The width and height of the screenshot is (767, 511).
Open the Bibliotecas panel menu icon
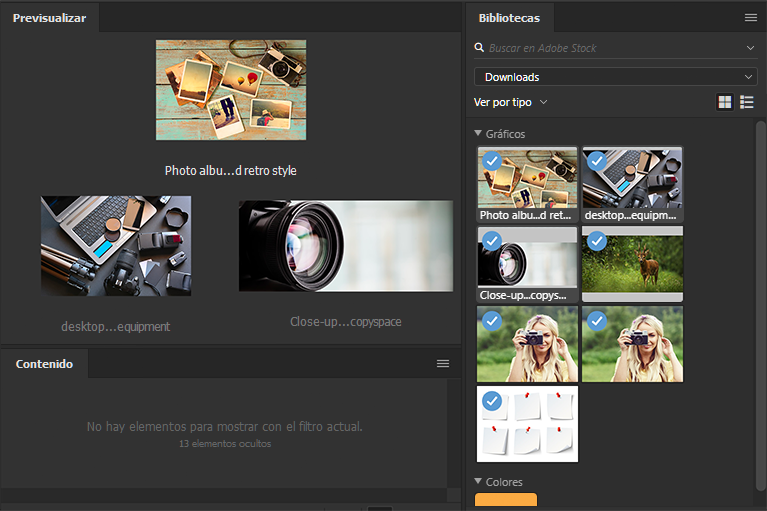(750, 18)
